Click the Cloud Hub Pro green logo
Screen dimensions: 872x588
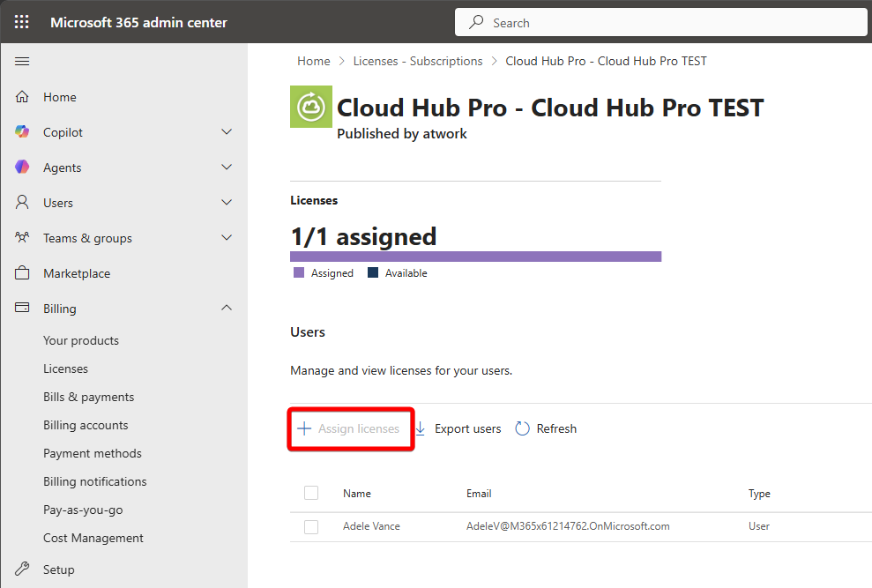point(311,107)
